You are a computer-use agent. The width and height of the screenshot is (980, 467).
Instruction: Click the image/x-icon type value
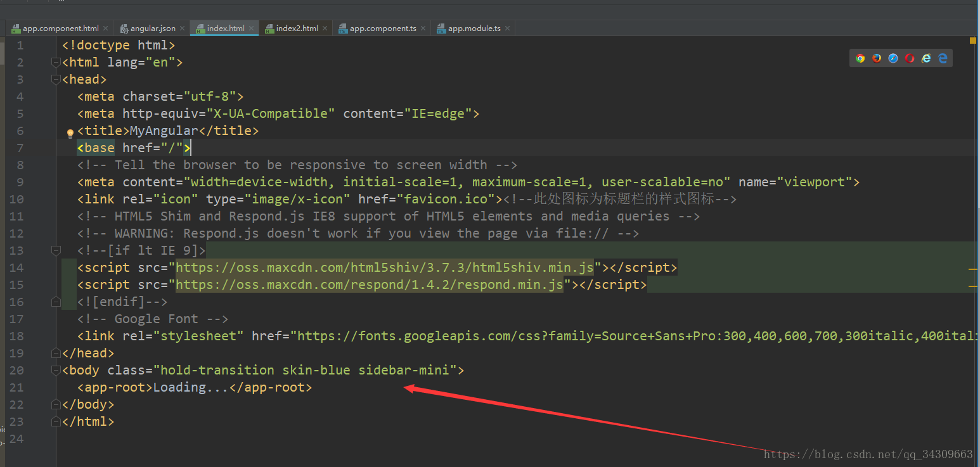coord(297,199)
